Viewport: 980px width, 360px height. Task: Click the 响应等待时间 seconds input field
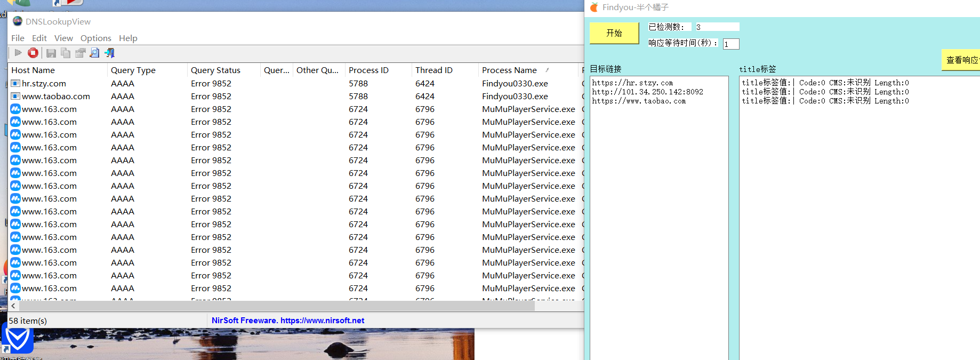731,44
